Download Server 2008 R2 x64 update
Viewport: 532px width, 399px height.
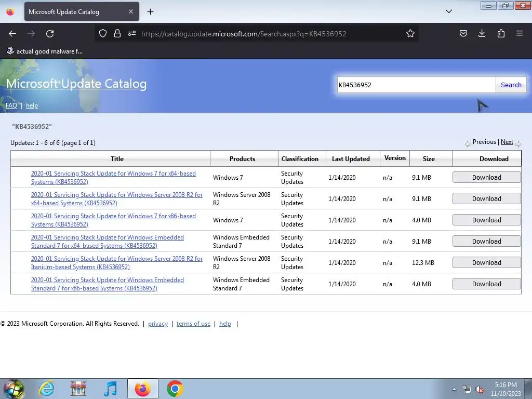click(486, 199)
